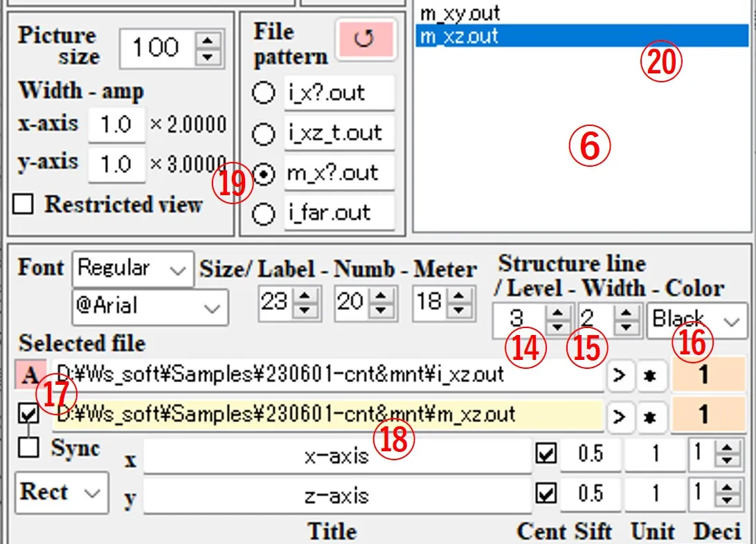This screenshot has height=544, width=756.
Task: Edit the i_x?.out pattern text box
Action: pos(339,93)
